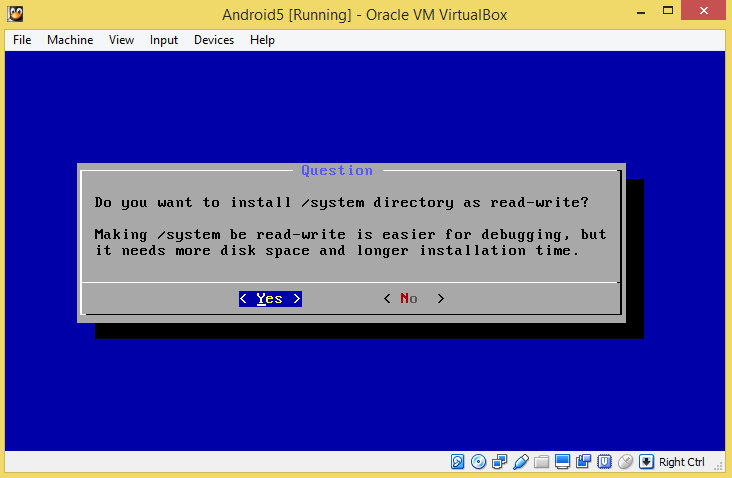The height and width of the screenshot is (478, 732).
Task: Open the Devices menu
Action: [x=214, y=40]
